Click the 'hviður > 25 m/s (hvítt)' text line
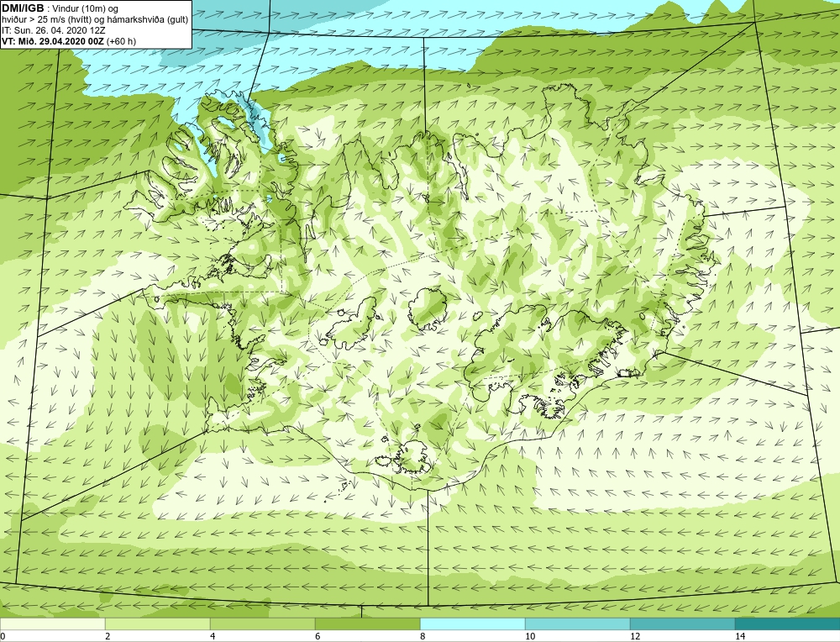The image size is (840, 642). point(46,19)
